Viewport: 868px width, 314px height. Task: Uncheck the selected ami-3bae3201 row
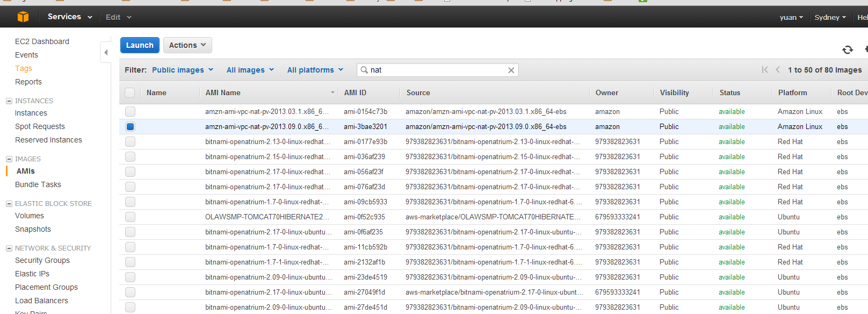click(x=130, y=126)
